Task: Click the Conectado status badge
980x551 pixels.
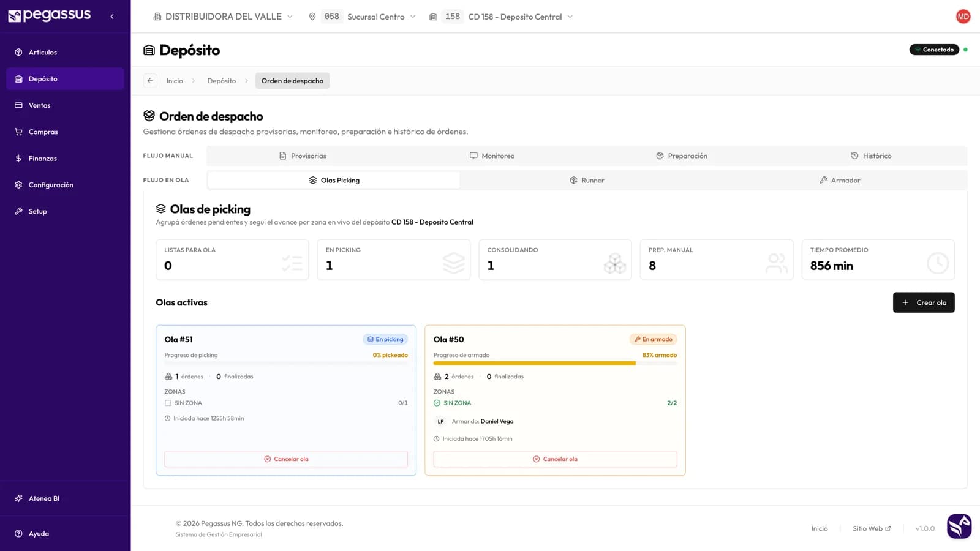Action: coord(934,50)
